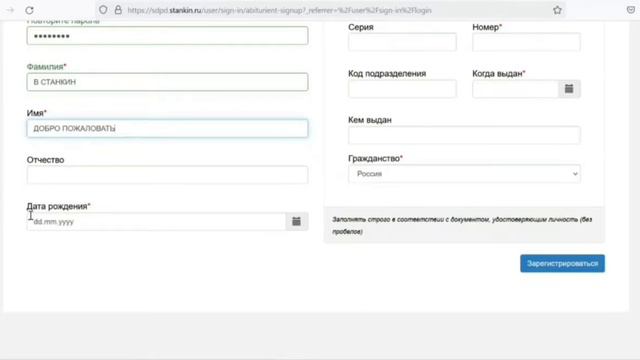Focus the Имя input field
Image resolution: width=640 pixels, height=360 pixels.
[167, 128]
